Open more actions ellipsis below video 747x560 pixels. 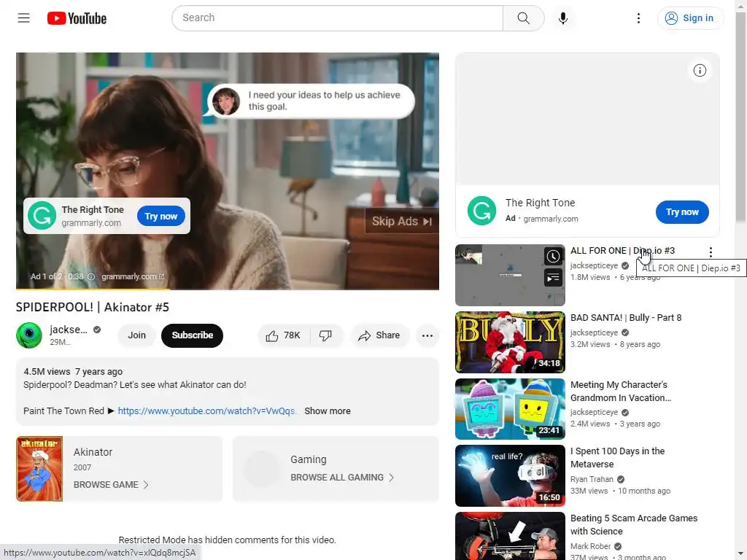pyautogui.click(x=427, y=335)
